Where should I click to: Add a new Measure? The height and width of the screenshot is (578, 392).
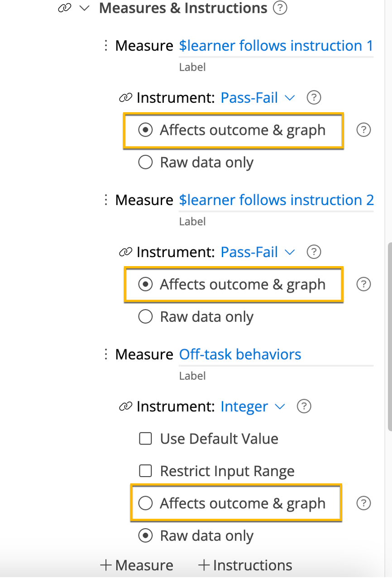[x=137, y=565]
